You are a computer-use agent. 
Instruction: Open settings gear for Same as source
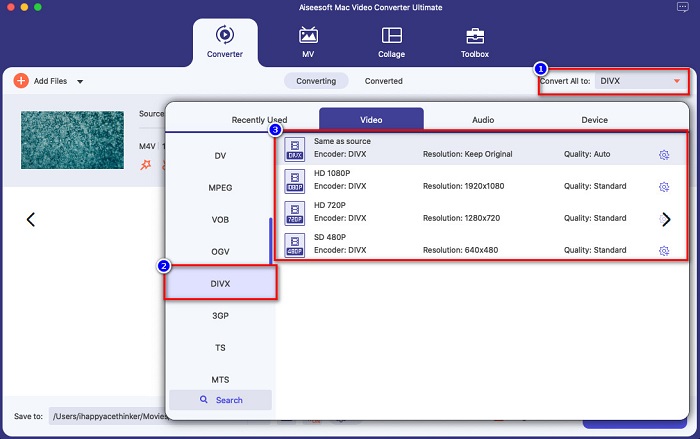664,155
